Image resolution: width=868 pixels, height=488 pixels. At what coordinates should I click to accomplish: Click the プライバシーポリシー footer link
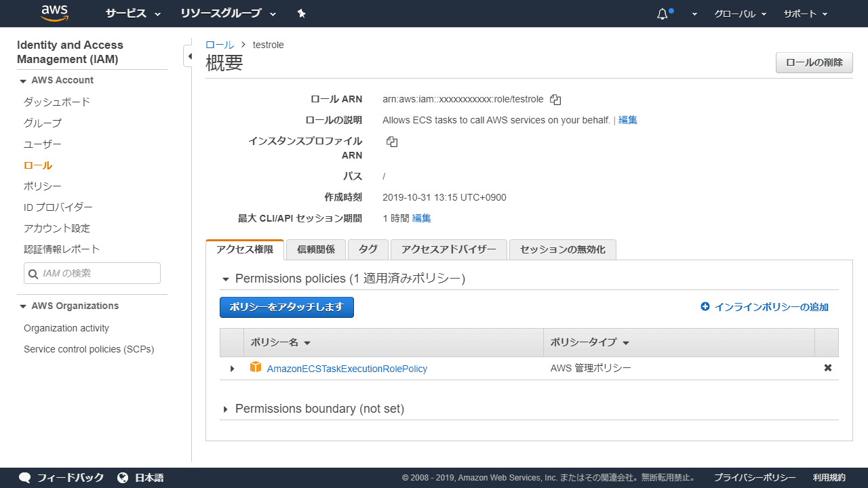tap(755, 478)
